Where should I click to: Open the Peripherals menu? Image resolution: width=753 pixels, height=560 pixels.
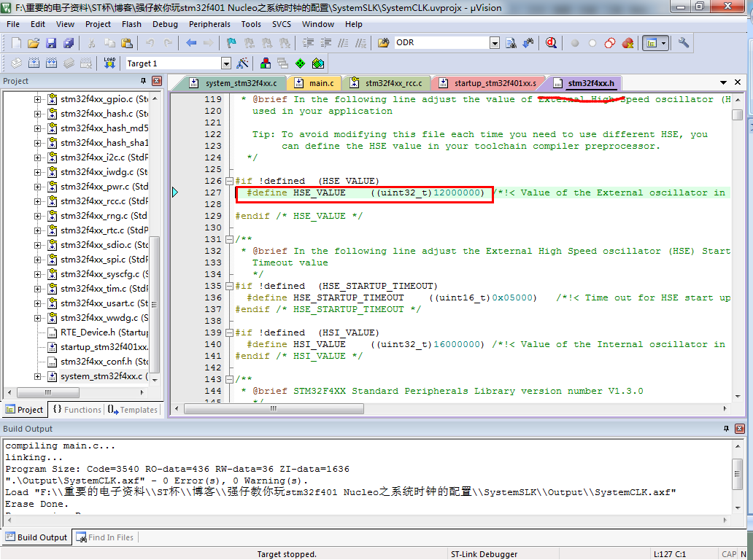209,24
